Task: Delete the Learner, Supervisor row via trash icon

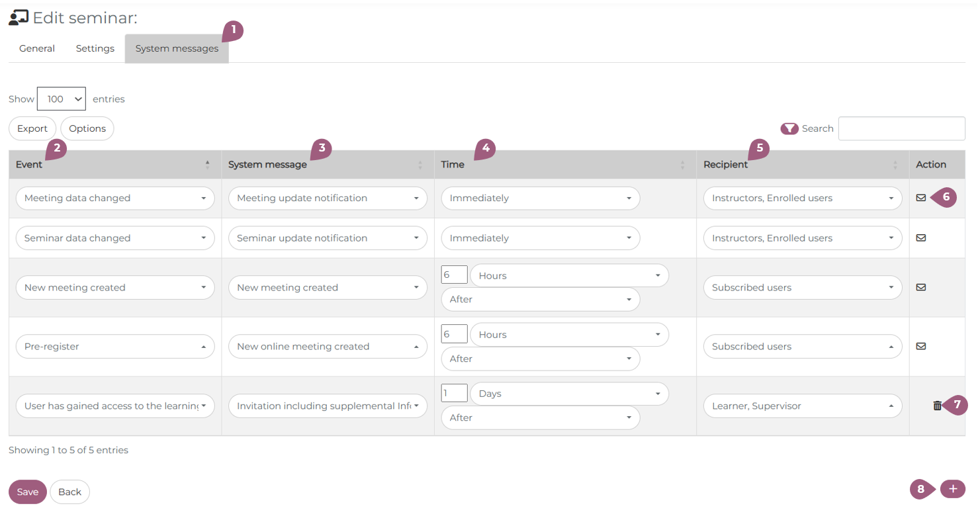Action: (937, 406)
